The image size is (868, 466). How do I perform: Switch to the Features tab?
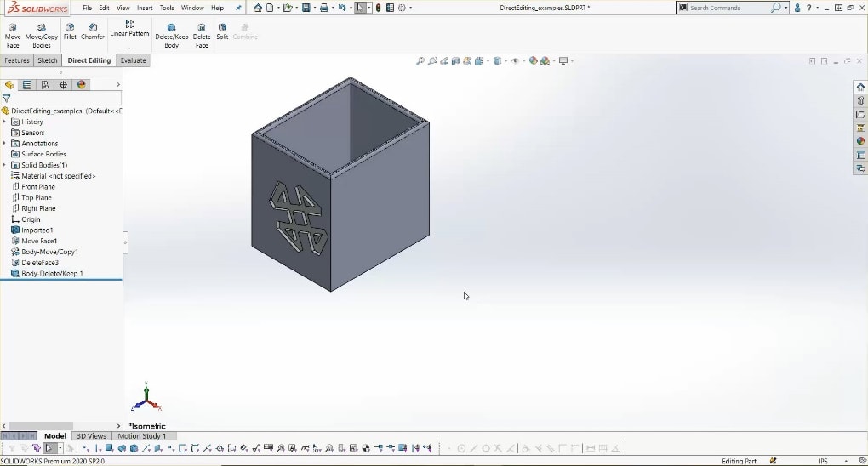click(x=17, y=60)
